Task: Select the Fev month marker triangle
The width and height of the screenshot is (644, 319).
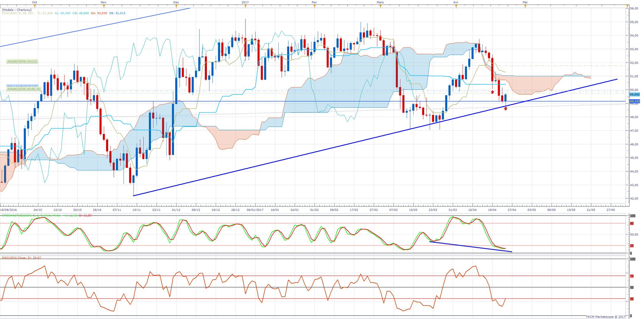Action: 314,6
